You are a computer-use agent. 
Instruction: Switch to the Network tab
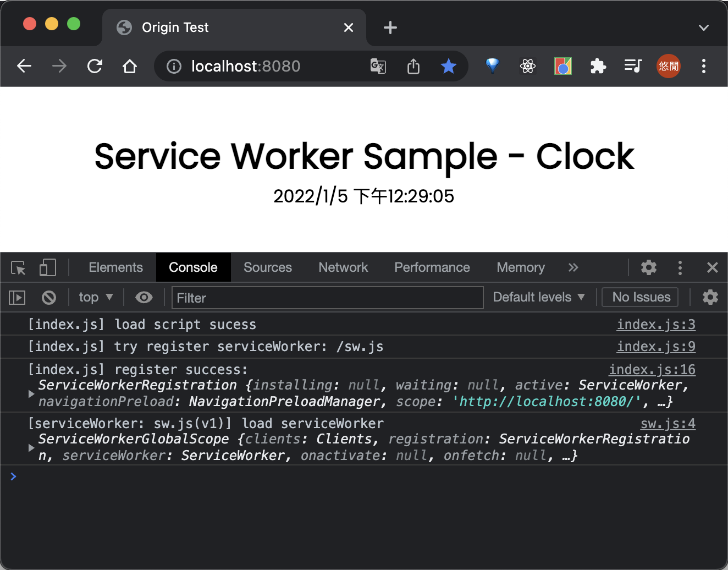[343, 267]
